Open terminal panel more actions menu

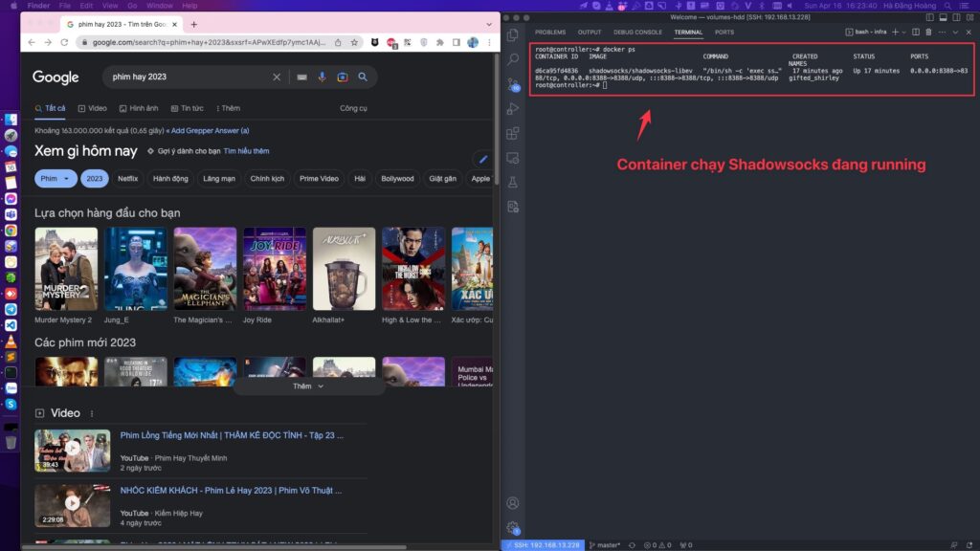tap(942, 32)
